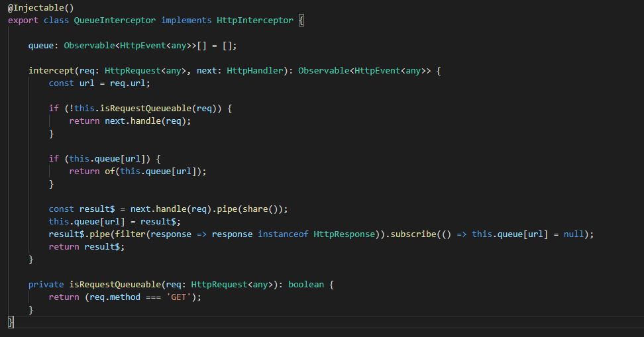This screenshot has height=337, width=644.
Task: Click the 'const url = req.url;' line
Action: coord(99,83)
